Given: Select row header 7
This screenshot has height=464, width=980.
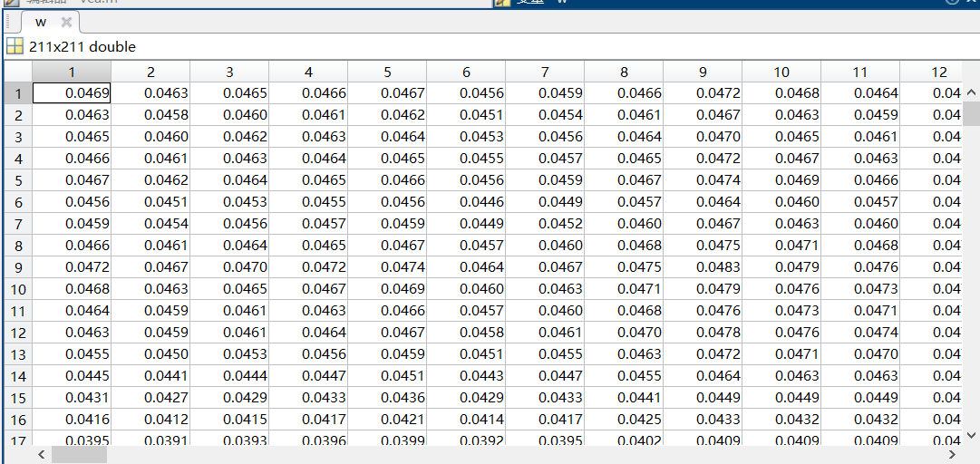Looking at the screenshot, I should (x=18, y=224).
